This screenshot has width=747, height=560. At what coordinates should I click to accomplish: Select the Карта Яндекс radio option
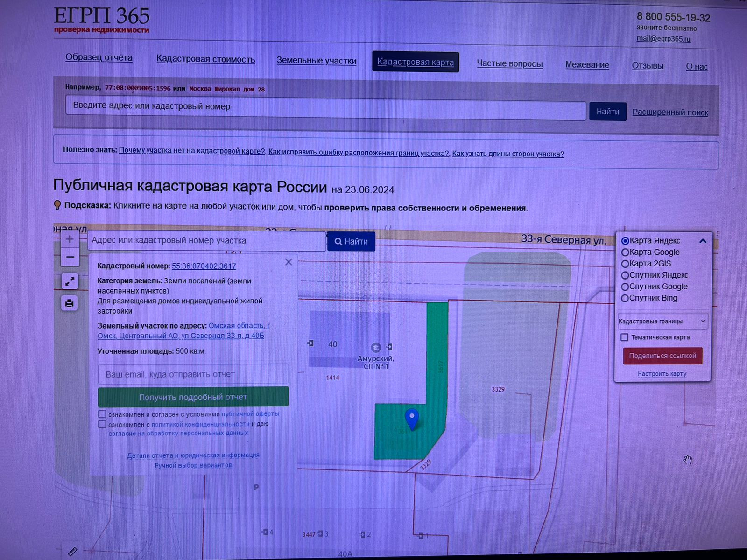tap(625, 241)
